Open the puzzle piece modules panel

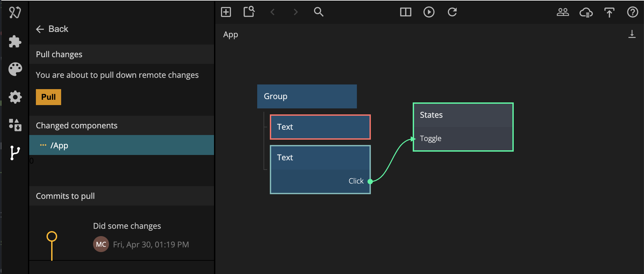(x=15, y=42)
